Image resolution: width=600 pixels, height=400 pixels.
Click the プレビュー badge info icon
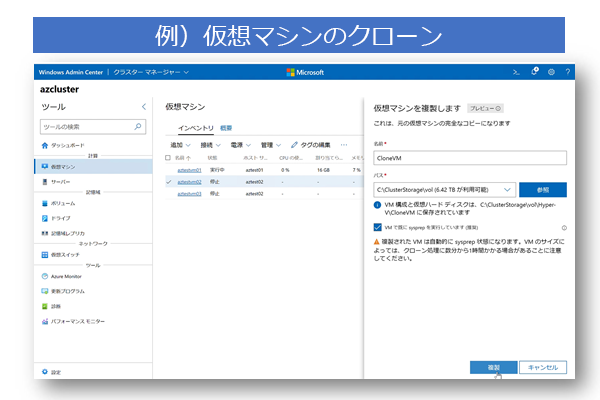498,108
